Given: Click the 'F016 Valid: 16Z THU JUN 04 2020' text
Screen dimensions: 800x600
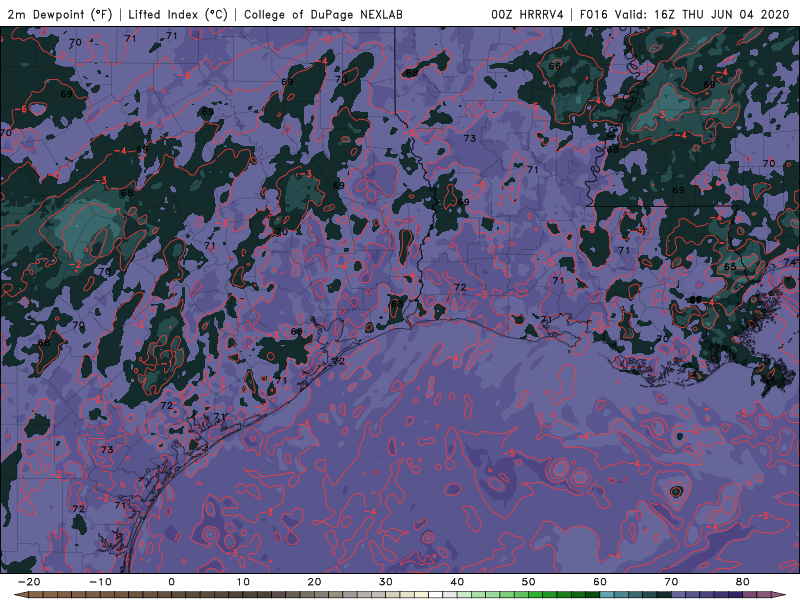Looking at the screenshot, I should 684,14.
